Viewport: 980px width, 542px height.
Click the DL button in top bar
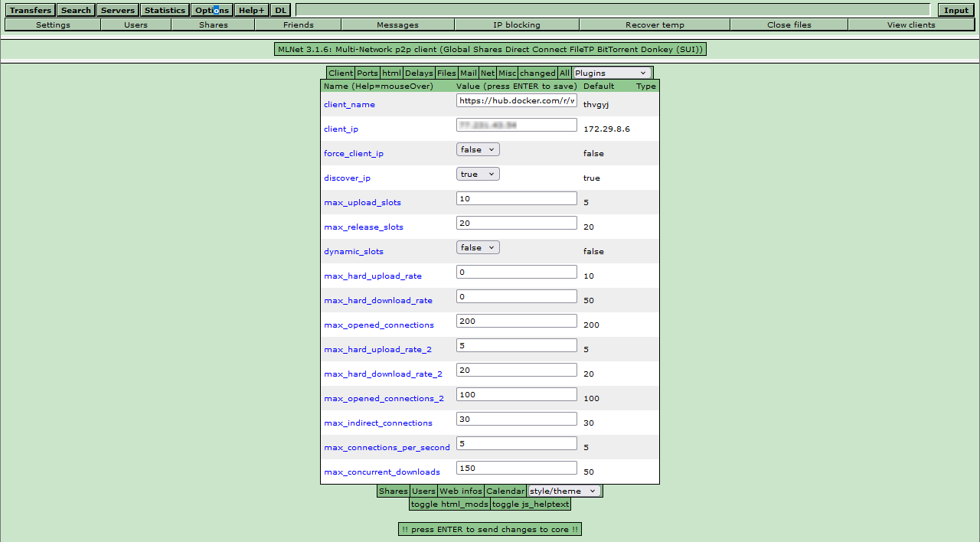(x=281, y=11)
